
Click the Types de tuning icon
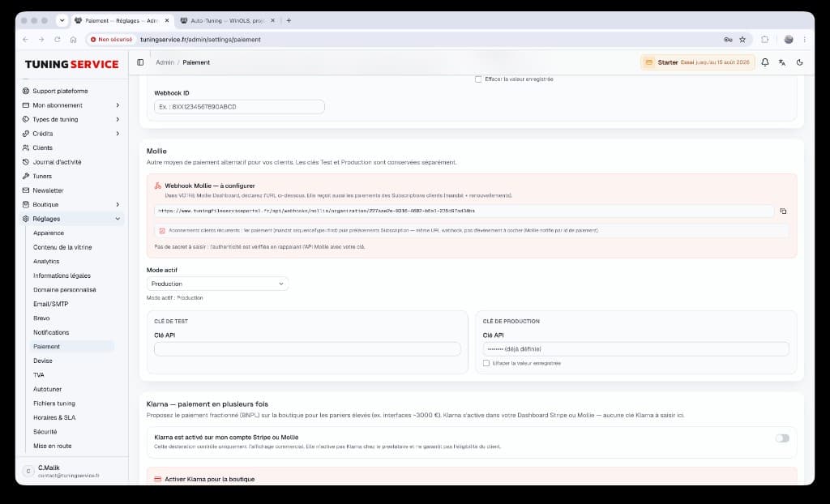point(25,120)
